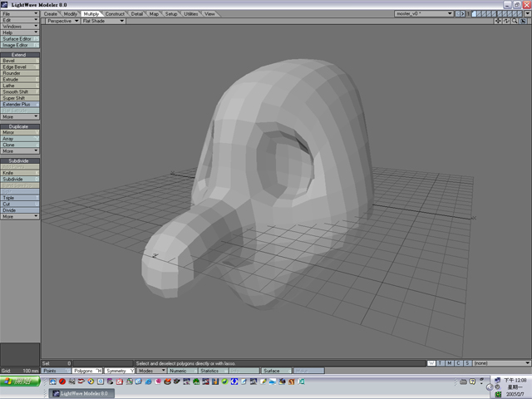Open the dropdown arrow beside the layer slots
This screenshot has height=399, width=532.
tap(528, 14)
